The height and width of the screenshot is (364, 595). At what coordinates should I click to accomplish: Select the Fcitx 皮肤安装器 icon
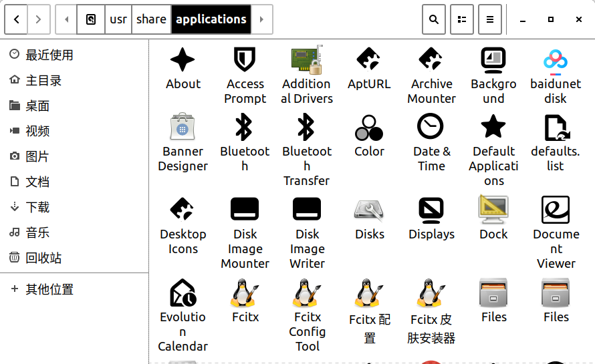pos(431,293)
